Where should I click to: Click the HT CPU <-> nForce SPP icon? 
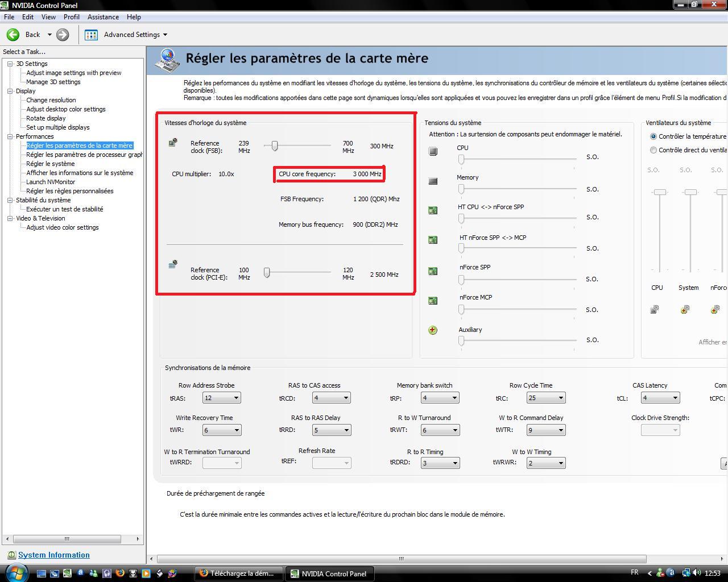click(433, 210)
